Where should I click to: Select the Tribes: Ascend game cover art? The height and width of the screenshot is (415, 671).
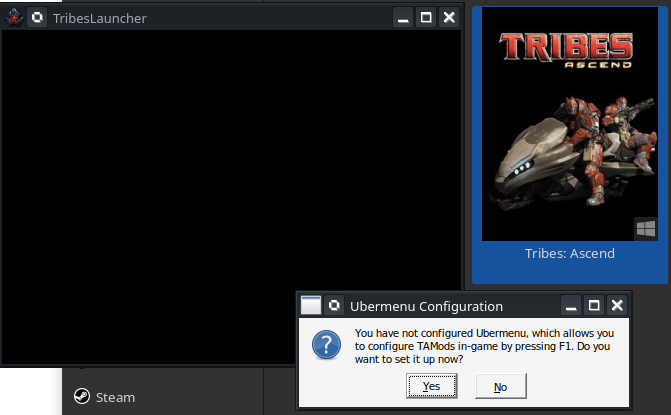click(570, 124)
